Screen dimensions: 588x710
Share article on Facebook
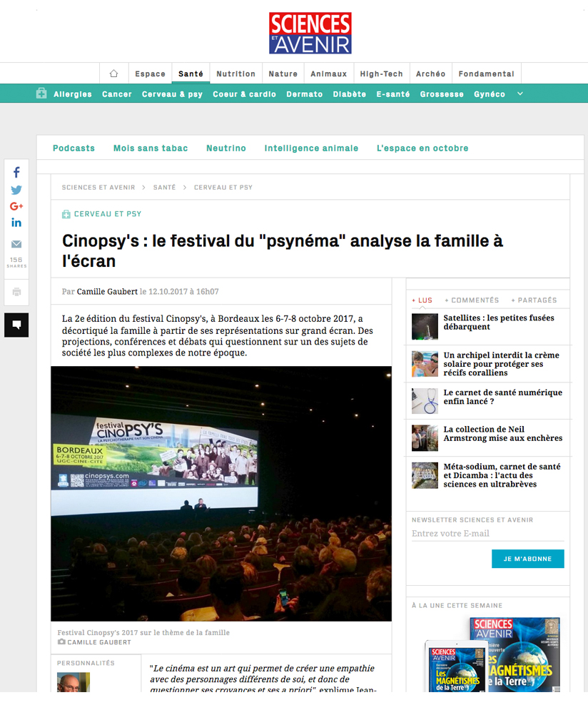(16, 173)
